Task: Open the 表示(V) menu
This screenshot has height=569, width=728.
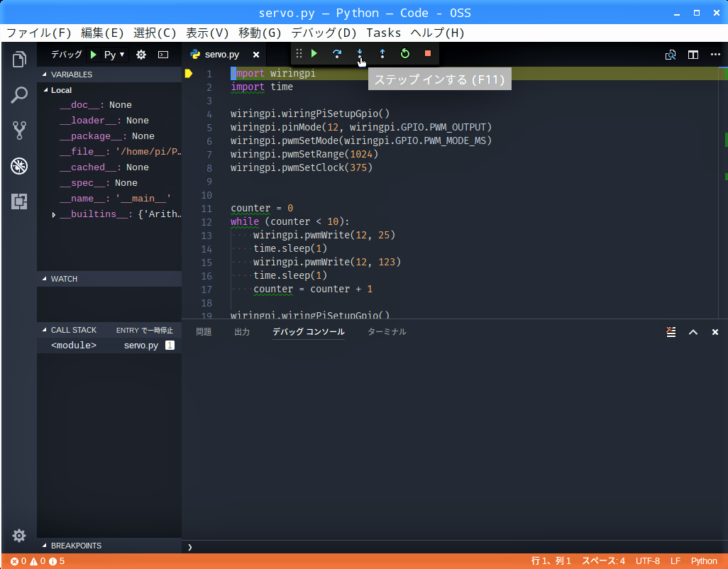Action: 207,33
